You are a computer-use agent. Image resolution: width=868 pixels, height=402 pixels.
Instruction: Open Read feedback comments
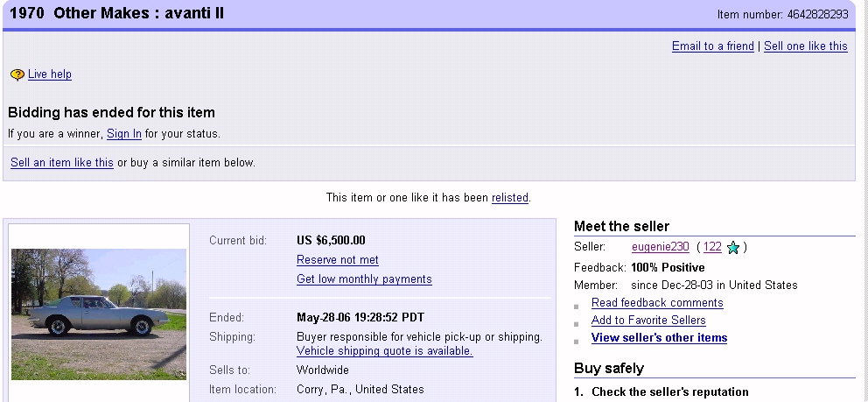coord(657,303)
